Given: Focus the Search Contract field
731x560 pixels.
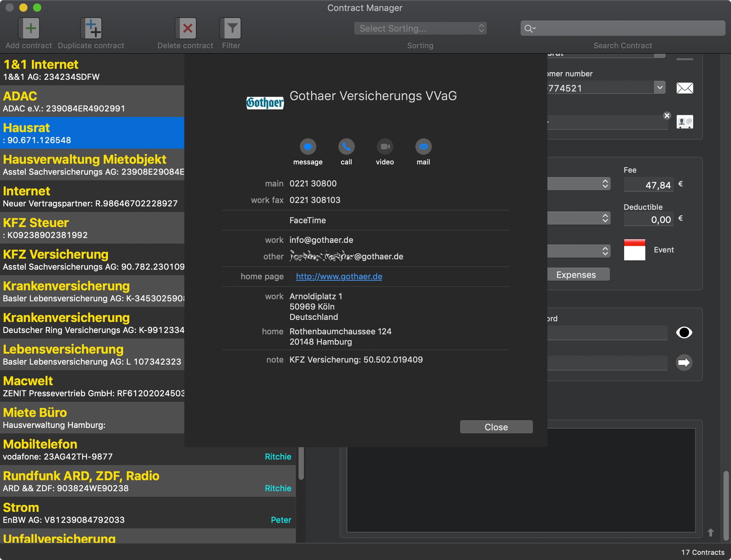Looking at the screenshot, I should coord(623,28).
